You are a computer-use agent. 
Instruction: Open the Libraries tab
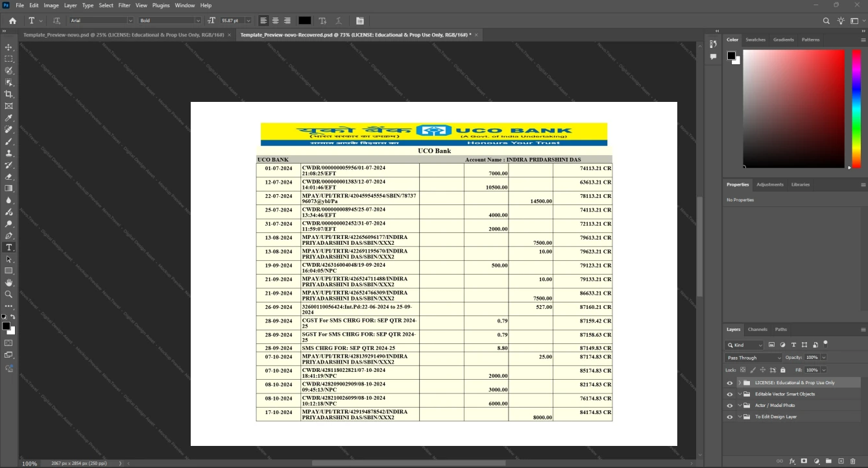coord(801,184)
